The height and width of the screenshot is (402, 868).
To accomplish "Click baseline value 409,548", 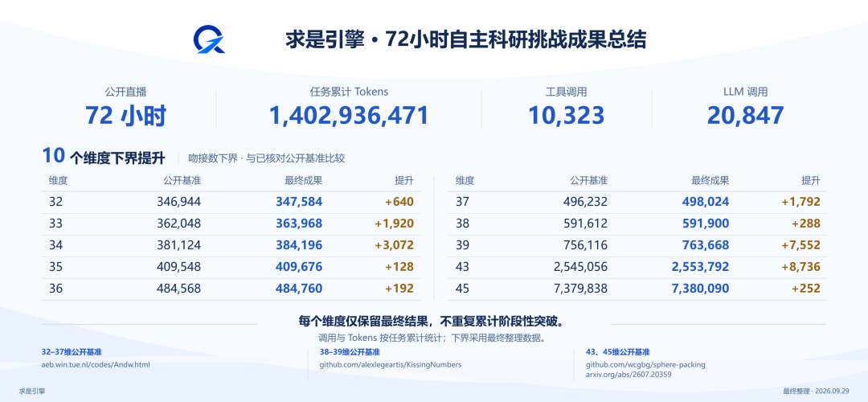I will [x=178, y=267].
